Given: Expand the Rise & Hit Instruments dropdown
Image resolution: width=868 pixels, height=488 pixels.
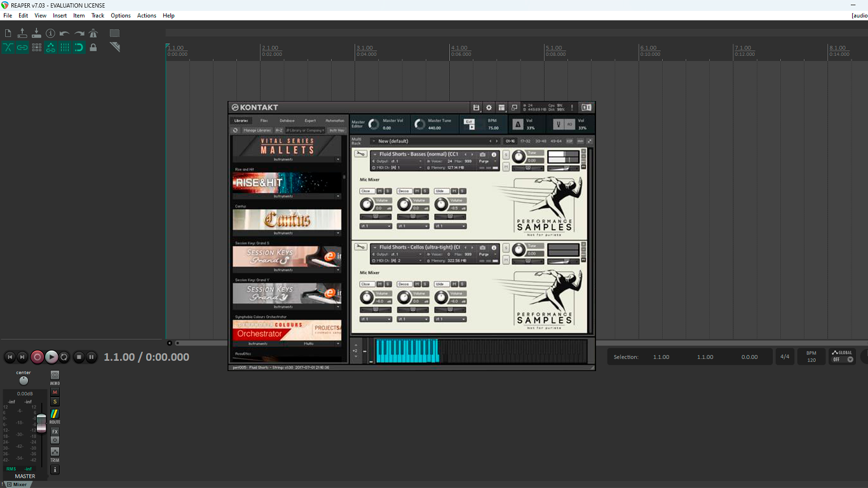Looking at the screenshot, I should (x=338, y=196).
